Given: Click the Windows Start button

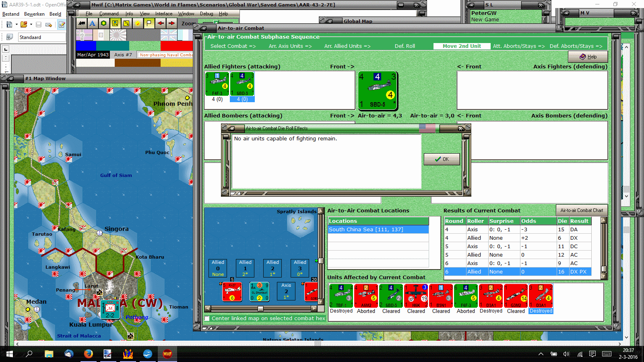Looking at the screenshot, I should pyautogui.click(x=9, y=354).
